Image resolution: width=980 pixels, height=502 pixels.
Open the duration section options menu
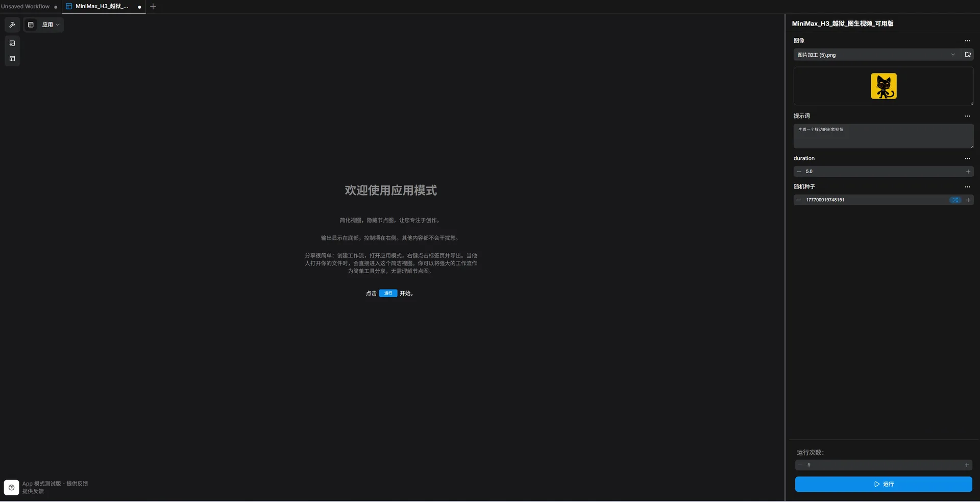coord(967,158)
